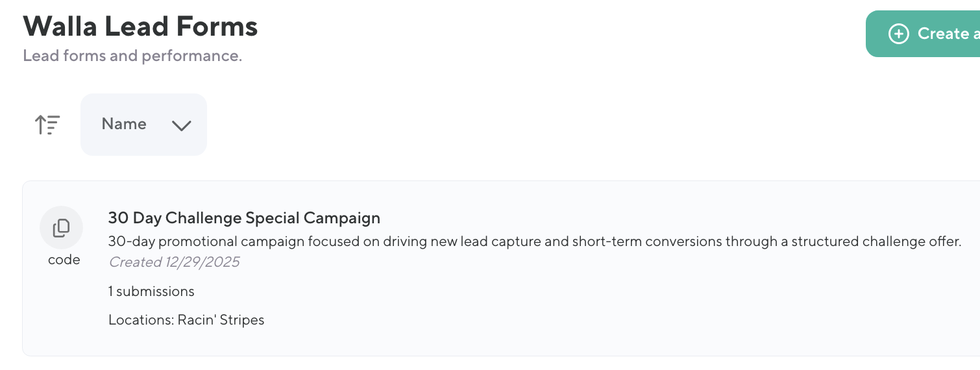980x370 pixels.
Task: Expand the Name dropdown chevron
Action: click(181, 125)
